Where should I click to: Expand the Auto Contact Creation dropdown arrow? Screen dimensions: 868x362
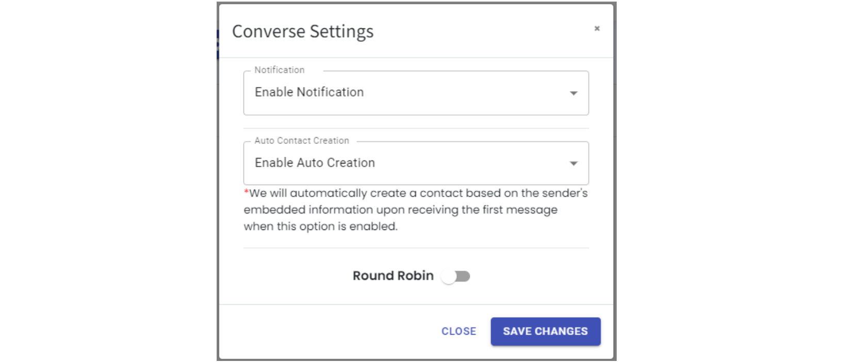coord(573,163)
